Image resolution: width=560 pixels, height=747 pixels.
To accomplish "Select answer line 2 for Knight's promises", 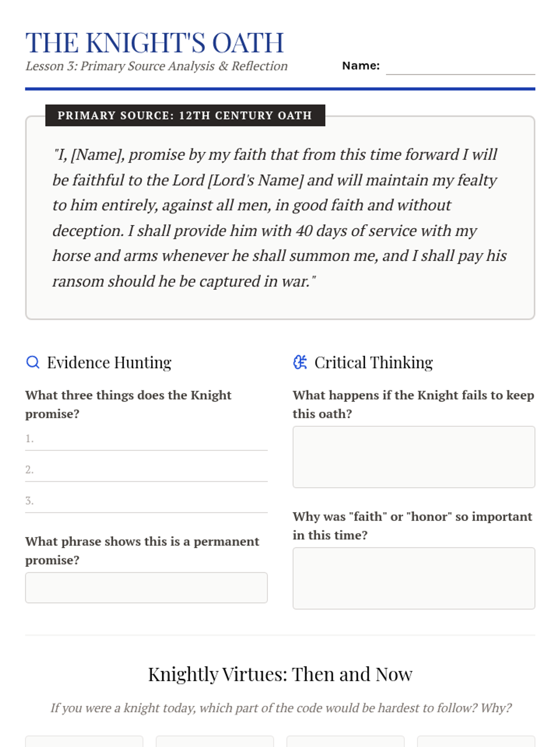I will [x=146, y=470].
